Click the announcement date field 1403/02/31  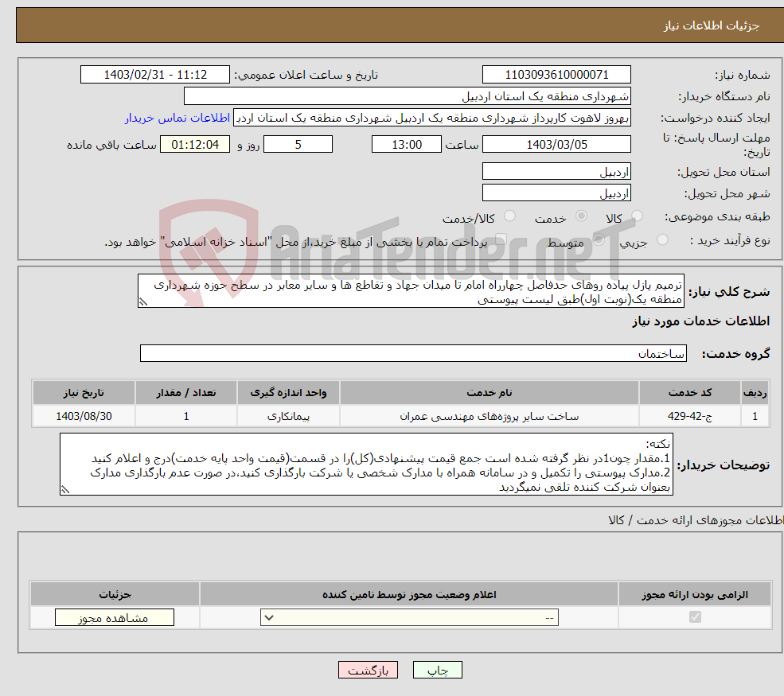tap(155, 75)
